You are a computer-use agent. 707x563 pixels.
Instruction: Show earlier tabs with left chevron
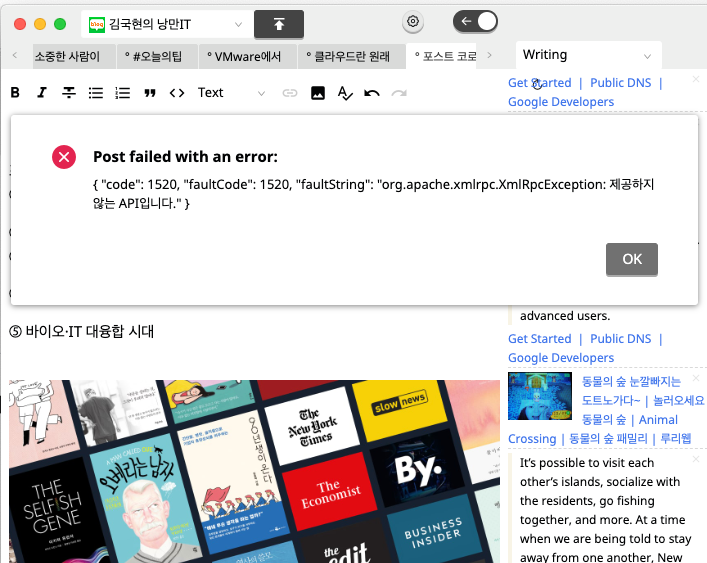pos(15,55)
